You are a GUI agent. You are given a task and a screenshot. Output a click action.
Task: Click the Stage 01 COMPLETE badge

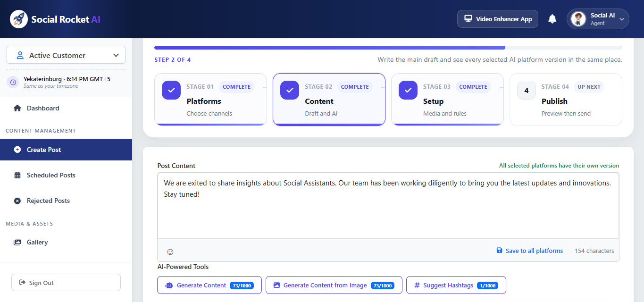[x=236, y=87]
